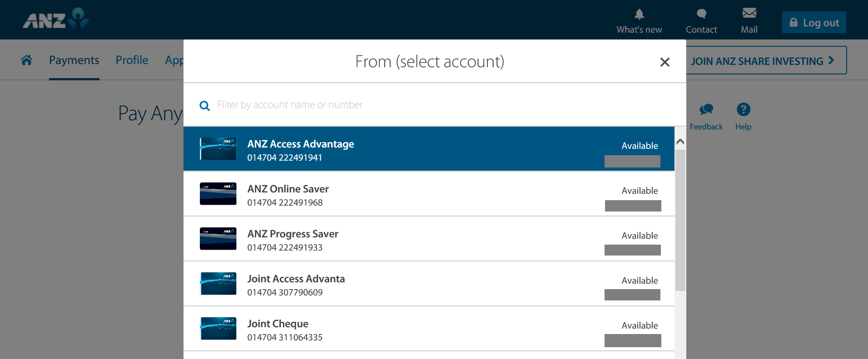Click the ANZ logo in header
Screen dimensions: 868x359
pyautogui.click(x=56, y=19)
